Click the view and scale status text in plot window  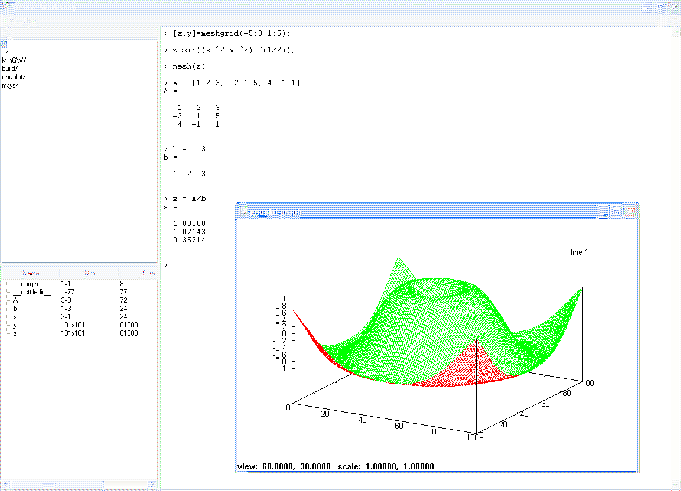pos(335,466)
